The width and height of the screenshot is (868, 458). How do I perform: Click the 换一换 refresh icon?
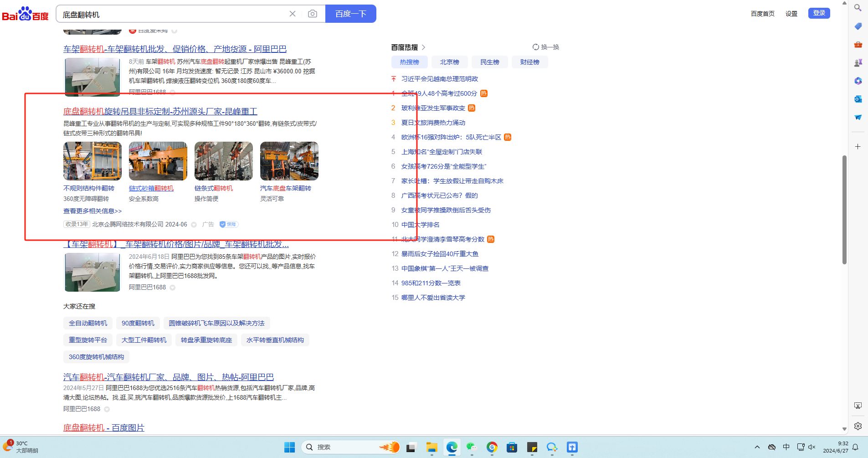(x=536, y=47)
